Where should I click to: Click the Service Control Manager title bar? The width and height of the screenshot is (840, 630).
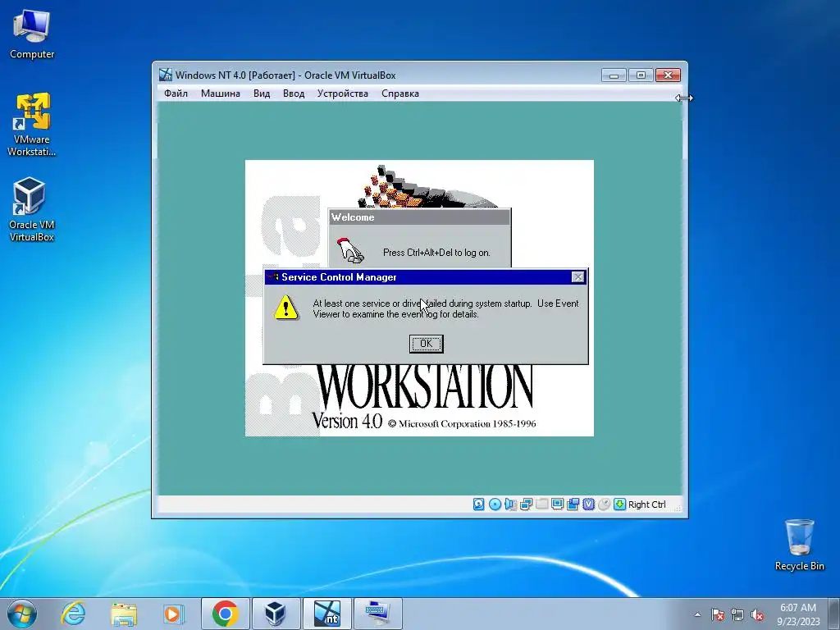point(426,277)
